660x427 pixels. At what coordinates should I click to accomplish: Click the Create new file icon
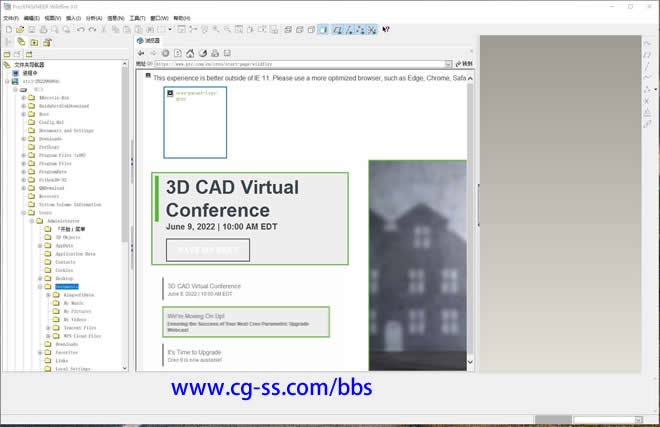point(7,30)
